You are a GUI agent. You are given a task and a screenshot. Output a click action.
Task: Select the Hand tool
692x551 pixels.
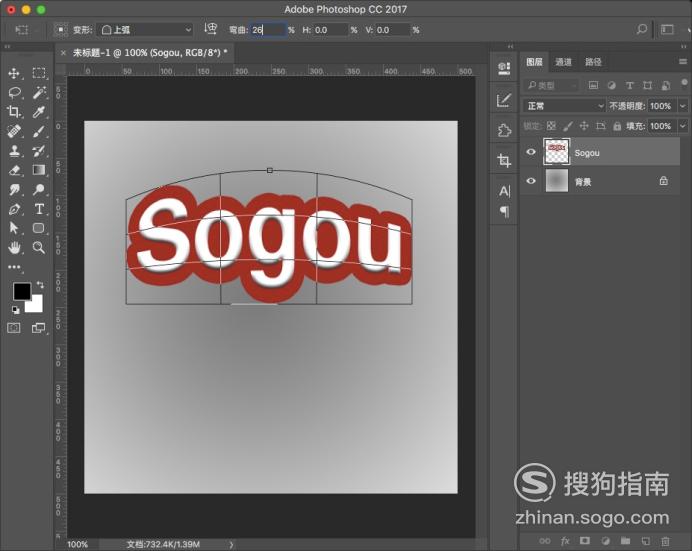click(14, 247)
